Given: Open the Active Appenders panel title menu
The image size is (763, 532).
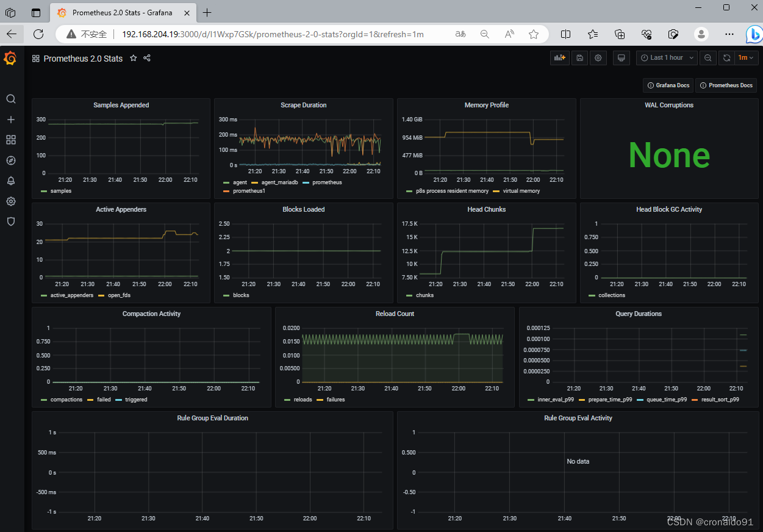Looking at the screenshot, I should click(121, 209).
